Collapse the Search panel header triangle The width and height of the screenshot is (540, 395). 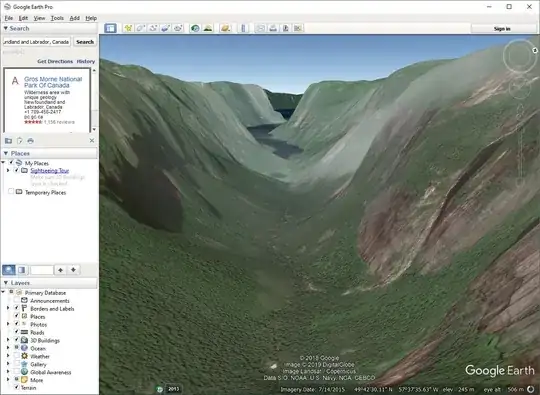click(6, 28)
